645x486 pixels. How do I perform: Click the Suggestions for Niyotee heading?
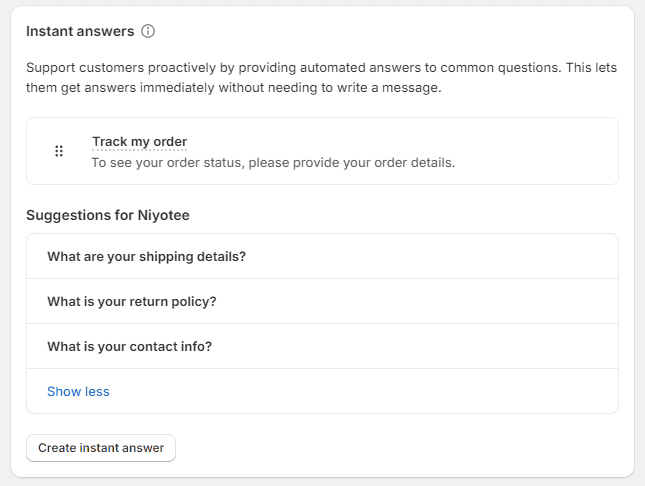[108, 215]
